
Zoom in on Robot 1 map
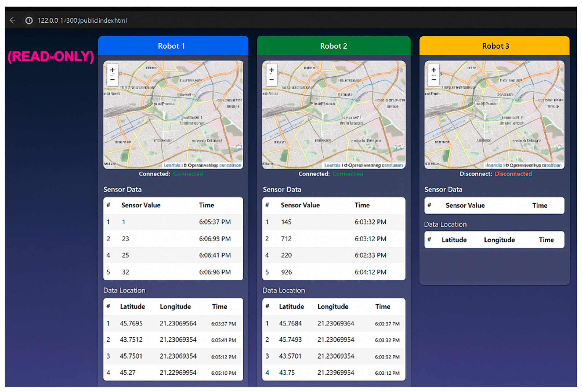click(x=112, y=70)
